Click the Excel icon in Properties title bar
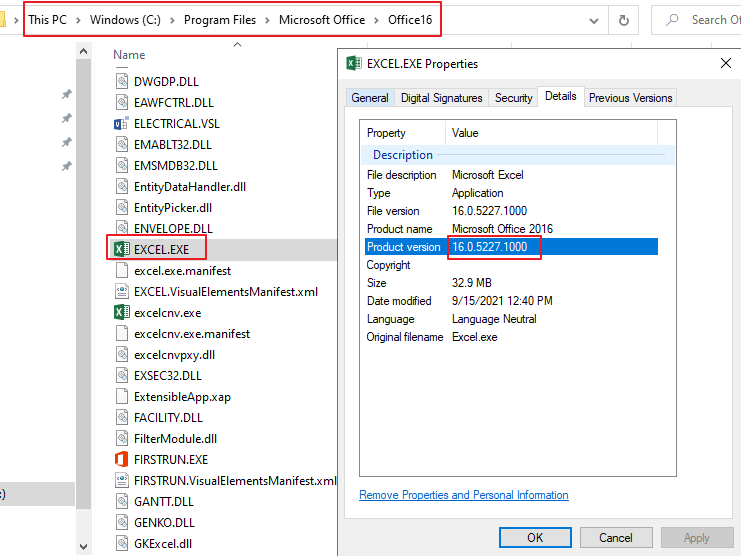The width and height of the screenshot is (741, 556). coord(354,63)
